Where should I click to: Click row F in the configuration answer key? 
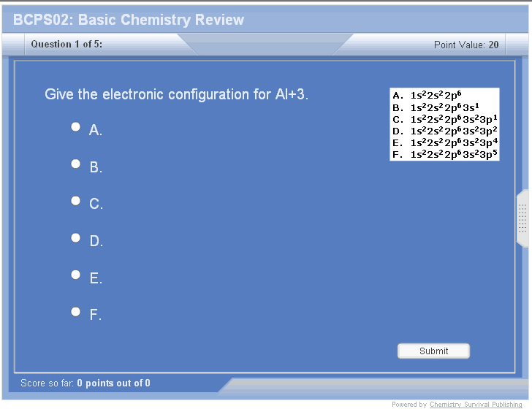click(445, 154)
